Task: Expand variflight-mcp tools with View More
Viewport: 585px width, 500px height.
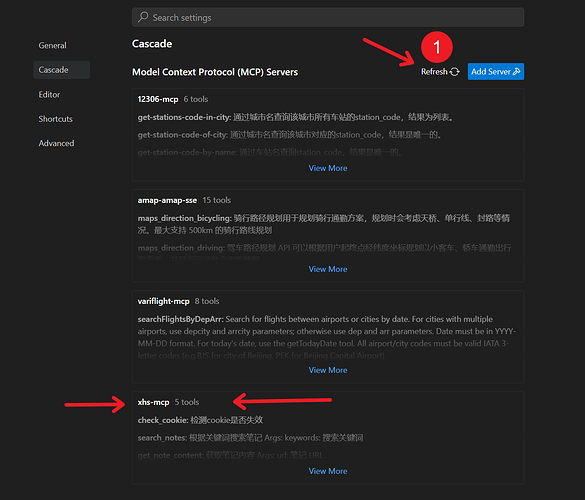Action: [328, 370]
